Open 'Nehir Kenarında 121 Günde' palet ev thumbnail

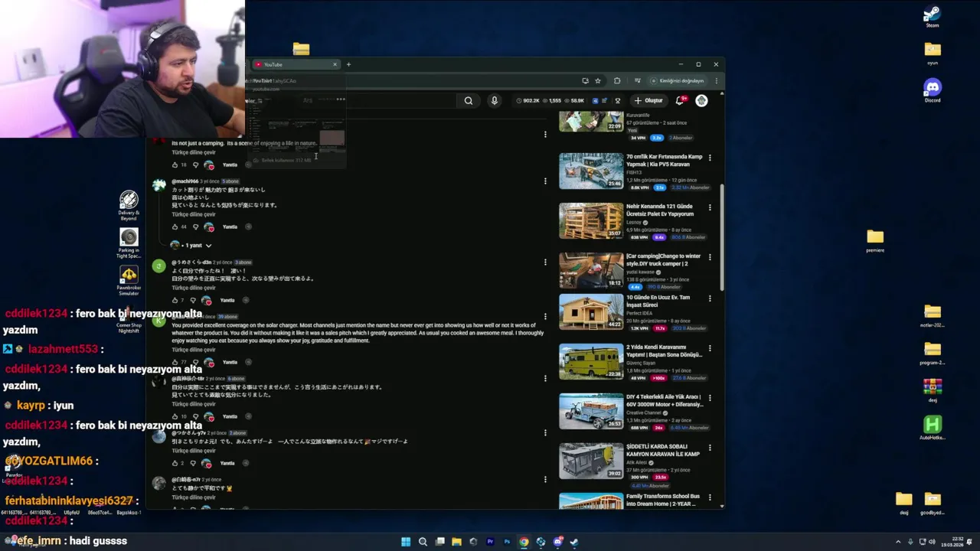coord(591,220)
